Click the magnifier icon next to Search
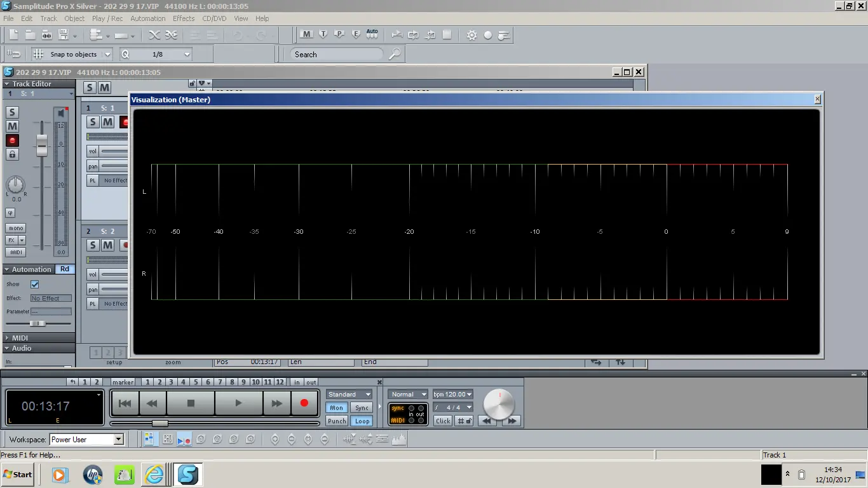Screen dimensions: 868x488 coord(395,55)
